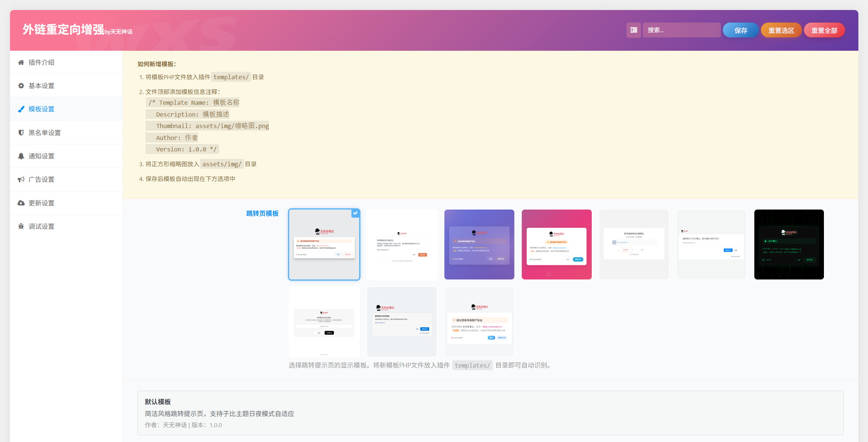Viewport: 868px width, 442px height.
Task: Click the expand-all list icon in header
Action: [634, 30]
